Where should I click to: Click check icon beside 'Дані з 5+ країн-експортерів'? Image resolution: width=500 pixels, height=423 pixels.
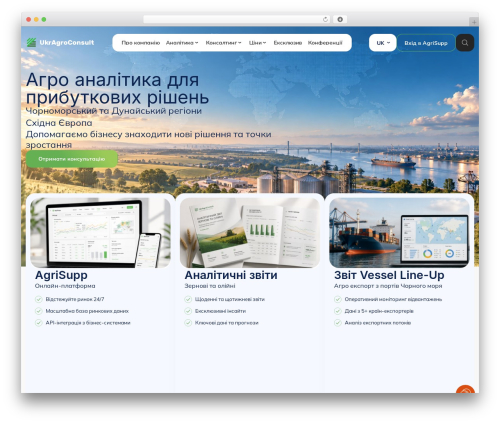coord(338,311)
